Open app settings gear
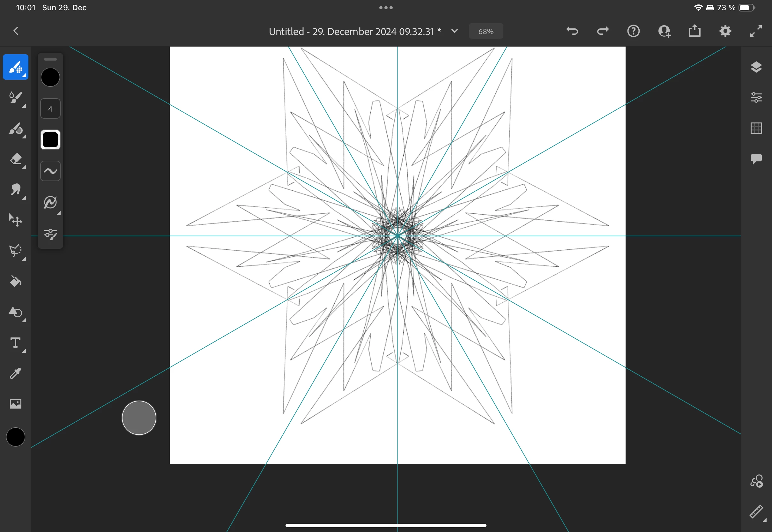The height and width of the screenshot is (532, 772). 725,31
